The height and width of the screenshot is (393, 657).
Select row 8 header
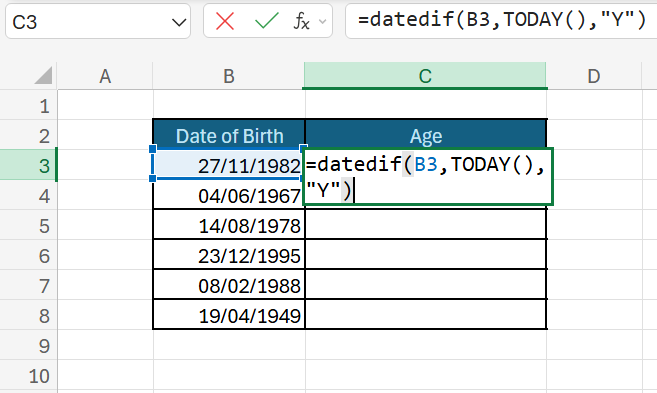click(28, 315)
